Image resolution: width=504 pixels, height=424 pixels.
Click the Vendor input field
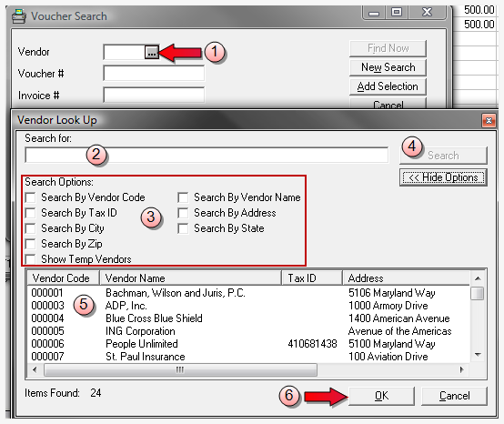[x=125, y=52]
